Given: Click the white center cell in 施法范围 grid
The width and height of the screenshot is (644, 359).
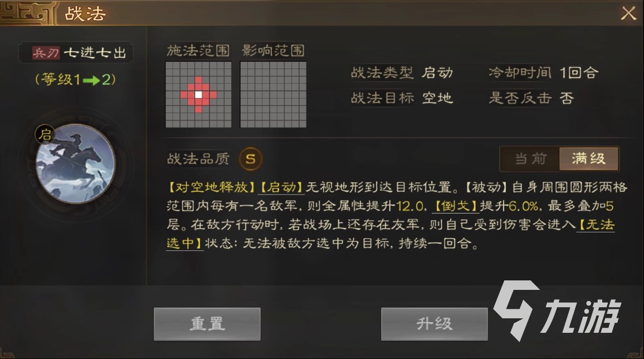Looking at the screenshot, I should pos(198,95).
